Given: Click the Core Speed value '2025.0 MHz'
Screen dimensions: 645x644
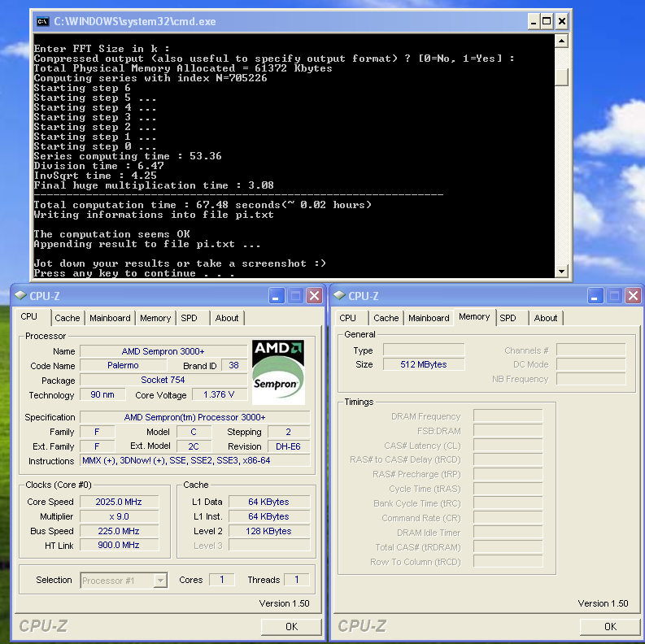Looking at the screenshot, I should pyautogui.click(x=119, y=502).
